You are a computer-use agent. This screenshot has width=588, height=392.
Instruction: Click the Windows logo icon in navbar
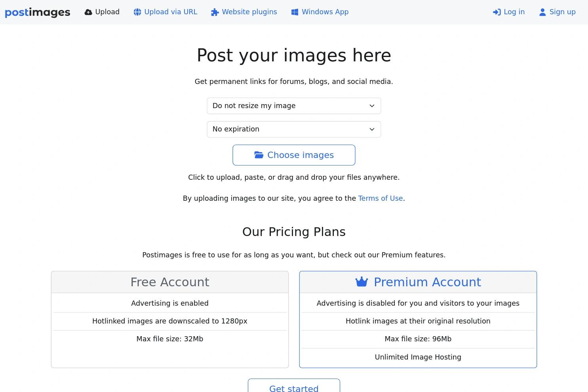(x=295, y=12)
